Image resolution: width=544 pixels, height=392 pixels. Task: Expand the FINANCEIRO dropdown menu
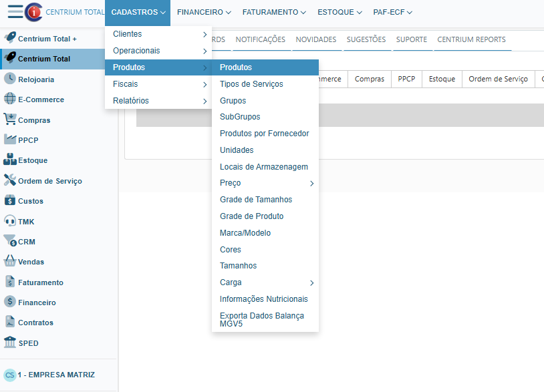[x=204, y=12]
